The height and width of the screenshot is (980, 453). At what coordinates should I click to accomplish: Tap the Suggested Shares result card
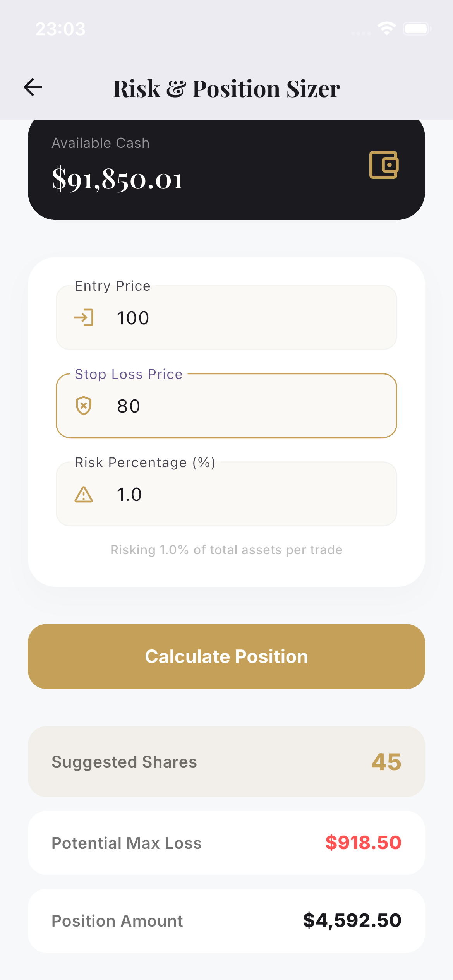pos(226,761)
